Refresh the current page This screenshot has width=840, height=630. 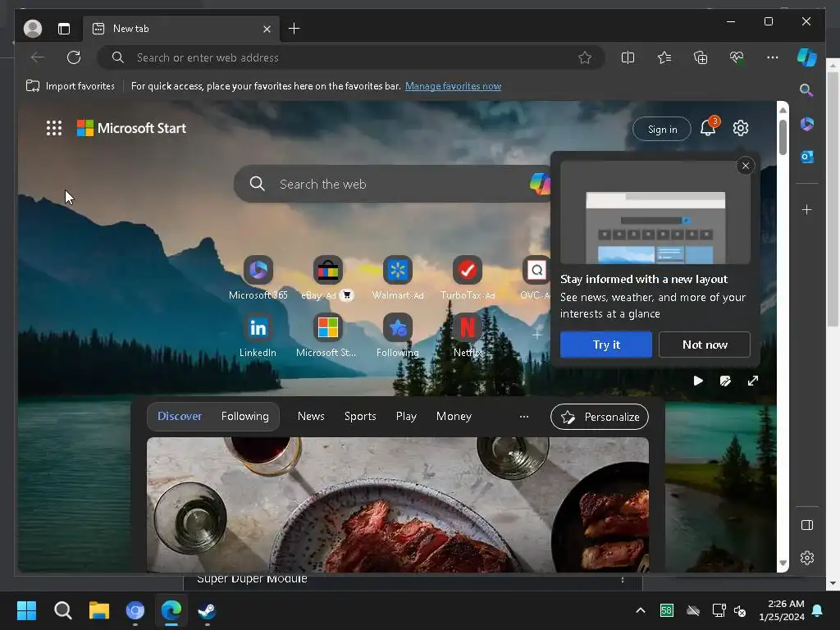point(74,57)
